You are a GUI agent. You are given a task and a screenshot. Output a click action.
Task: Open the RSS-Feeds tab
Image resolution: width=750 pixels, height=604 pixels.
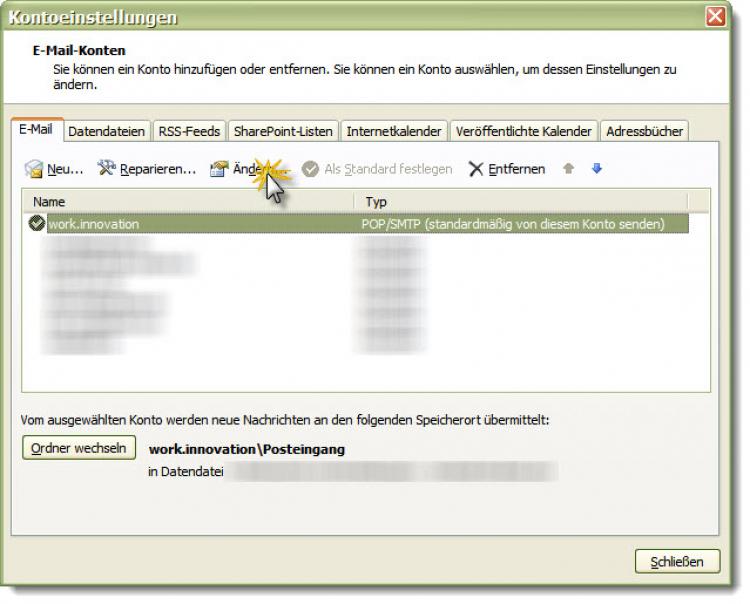pyautogui.click(x=189, y=131)
